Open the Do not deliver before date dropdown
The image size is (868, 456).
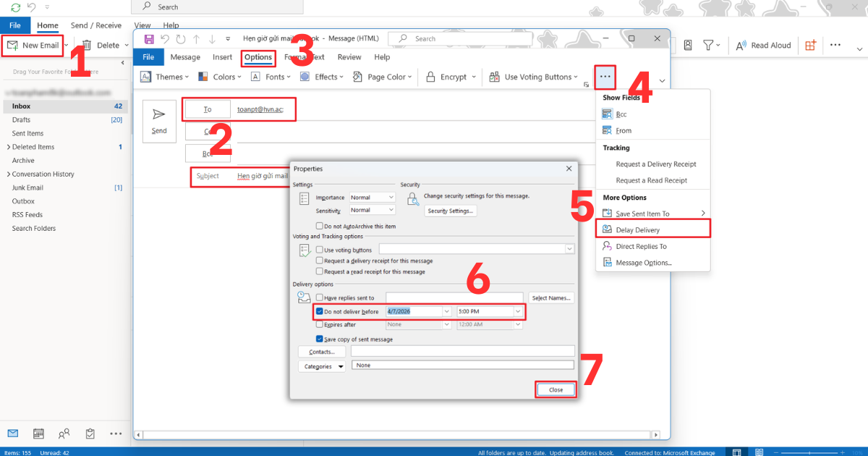[x=446, y=311]
